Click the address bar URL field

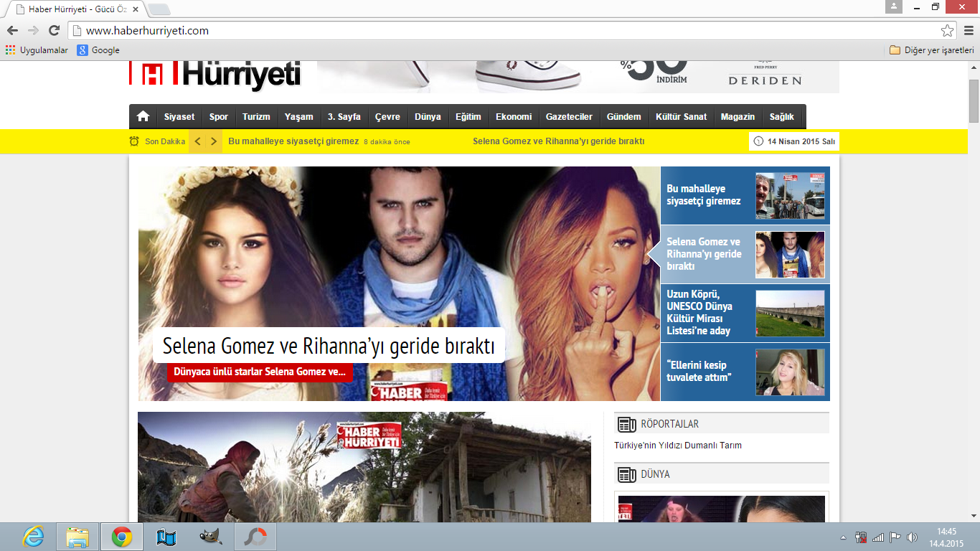[x=502, y=31]
